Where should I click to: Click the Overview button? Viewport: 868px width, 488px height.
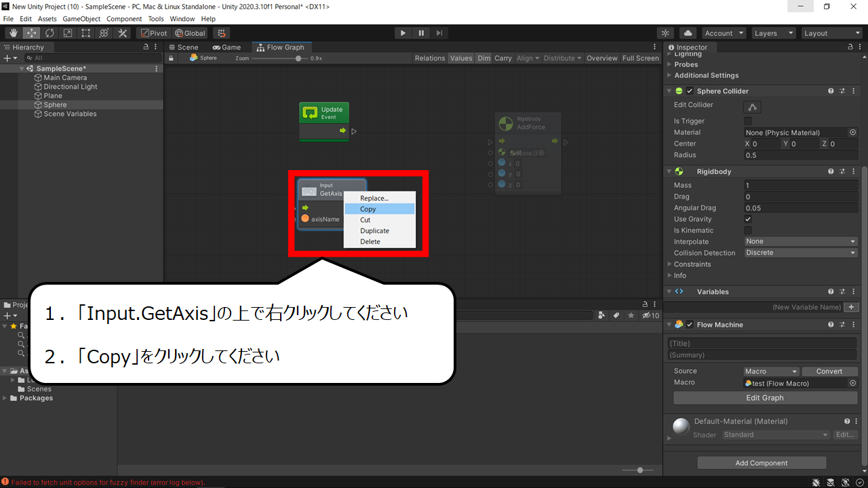(601, 58)
